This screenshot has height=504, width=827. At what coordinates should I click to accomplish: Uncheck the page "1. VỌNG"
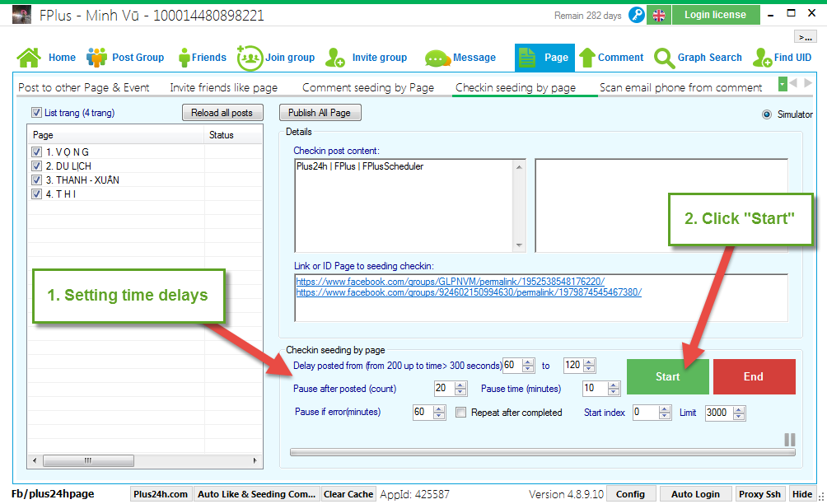[x=36, y=152]
